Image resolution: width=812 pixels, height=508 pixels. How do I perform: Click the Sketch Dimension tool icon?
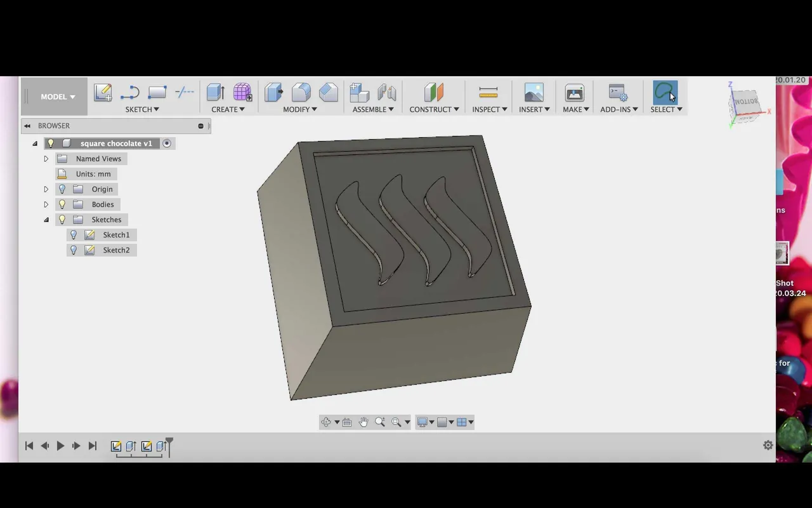tap(184, 93)
